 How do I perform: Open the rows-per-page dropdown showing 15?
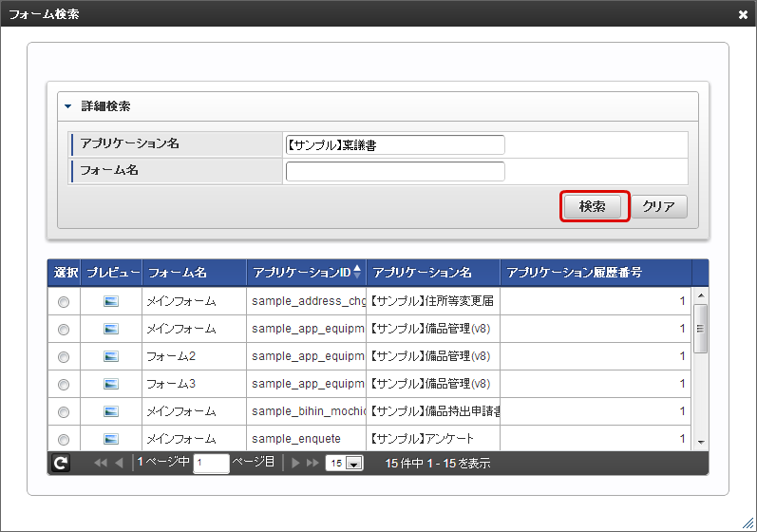pos(344,464)
